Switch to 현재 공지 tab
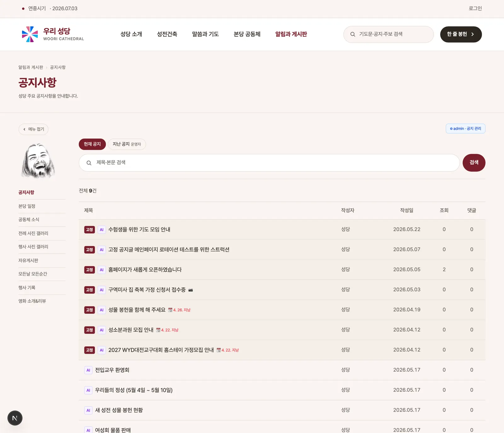This screenshot has width=504, height=433. tap(92, 144)
